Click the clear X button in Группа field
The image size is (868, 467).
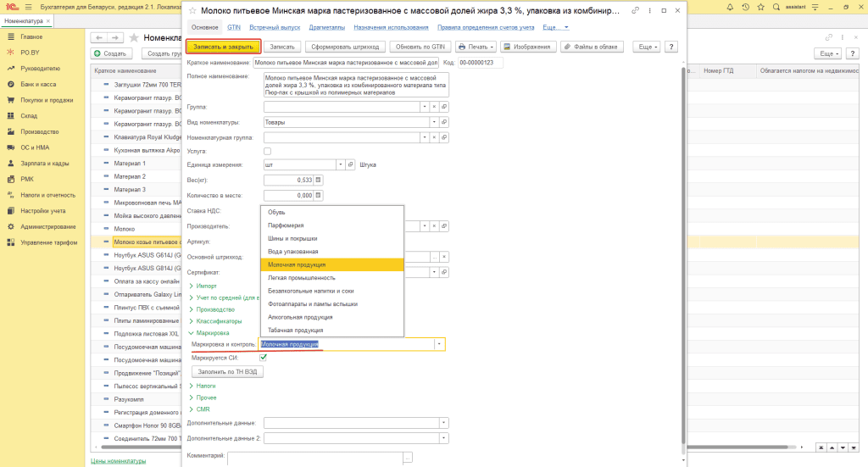click(x=434, y=107)
